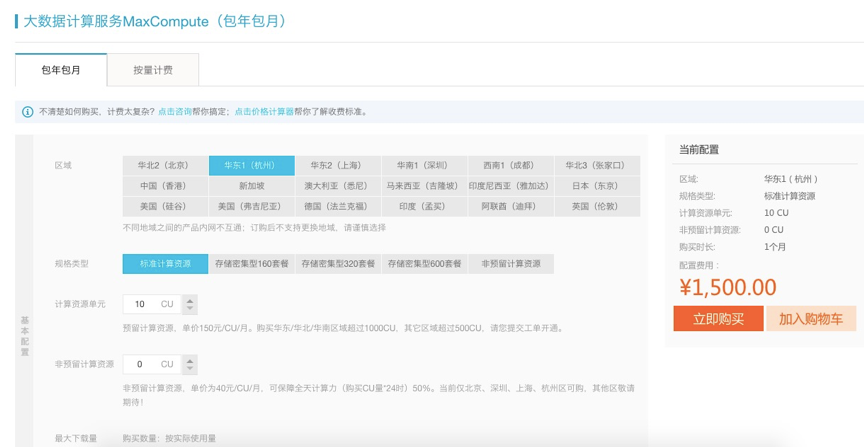This screenshot has width=864, height=447.
Task: Open the 点击价格计算器 link
Action: point(264,112)
